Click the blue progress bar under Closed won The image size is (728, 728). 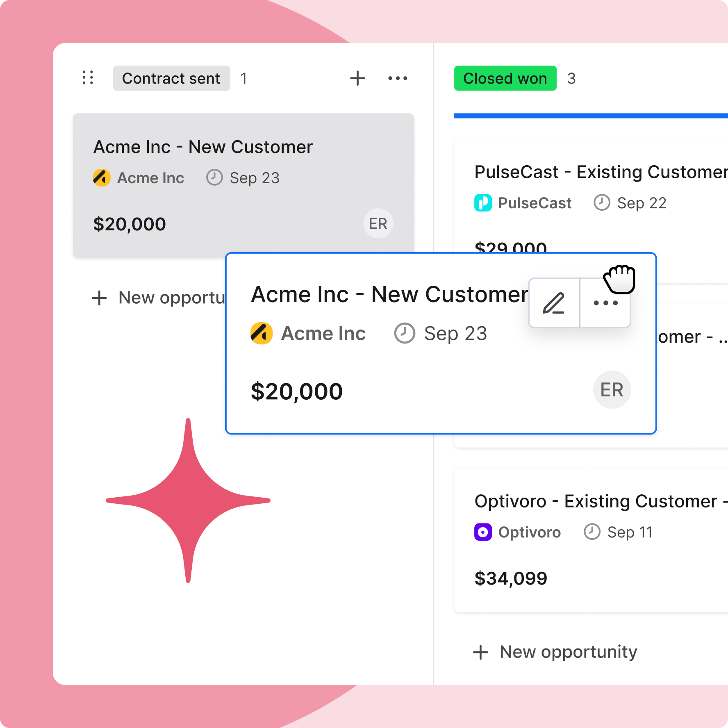[x=590, y=115]
